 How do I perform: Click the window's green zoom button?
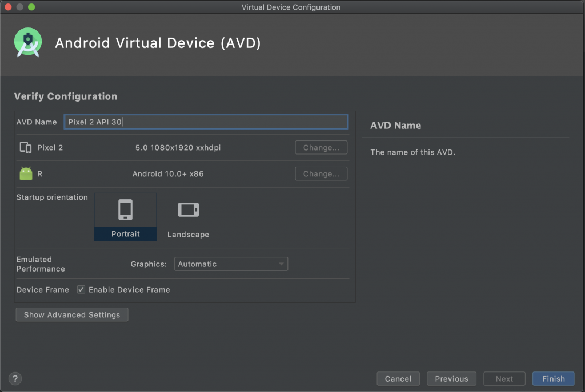point(32,7)
